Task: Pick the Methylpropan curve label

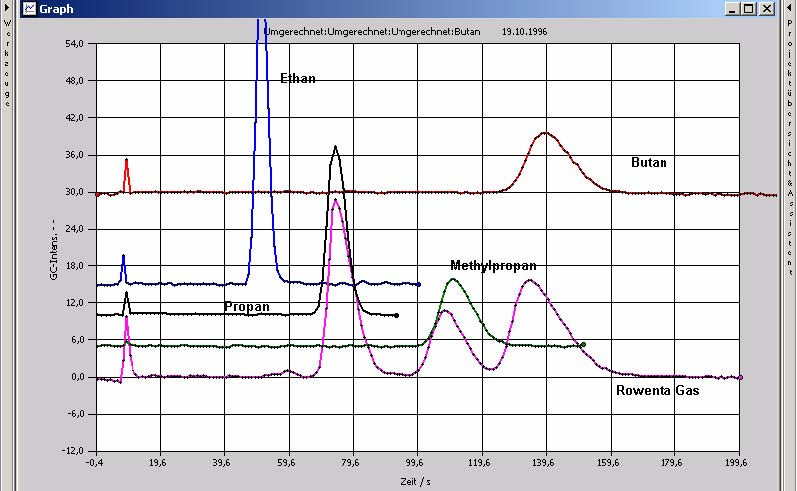Action: coord(493,266)
